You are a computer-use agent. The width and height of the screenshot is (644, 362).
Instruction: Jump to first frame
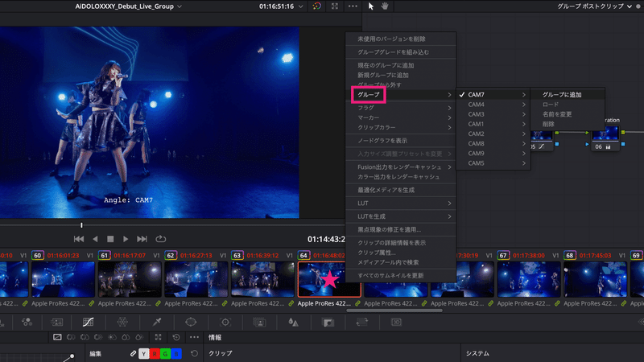(x=79, y=238)
